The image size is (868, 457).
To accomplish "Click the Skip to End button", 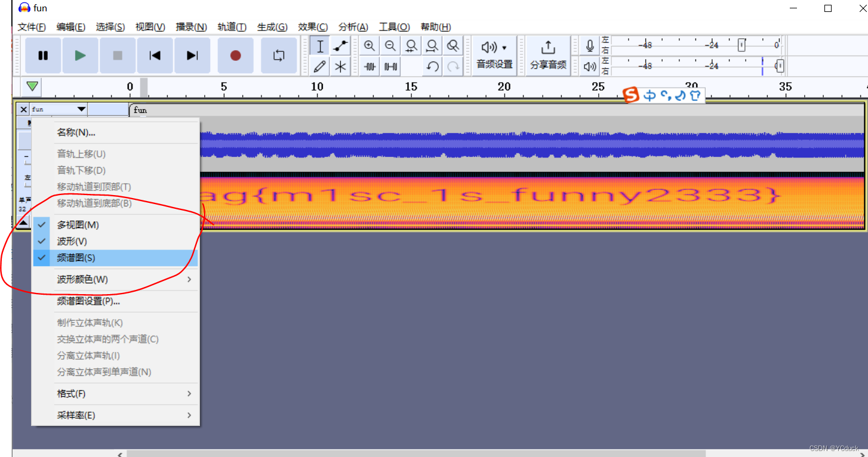I will [192, 55].
